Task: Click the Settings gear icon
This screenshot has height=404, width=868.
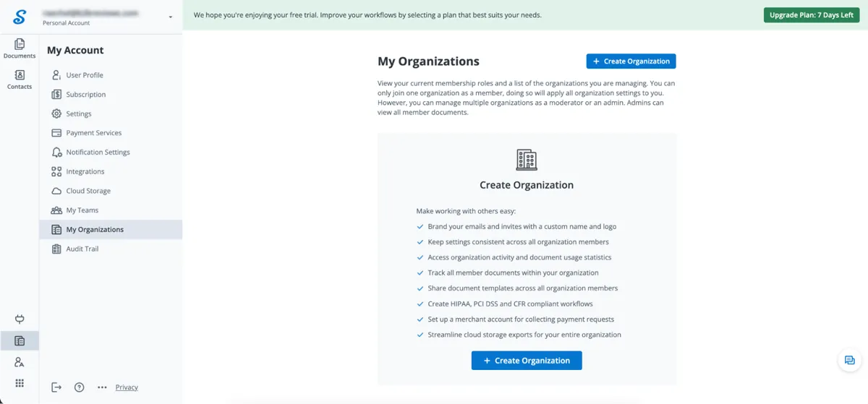Action: (56, 113)
